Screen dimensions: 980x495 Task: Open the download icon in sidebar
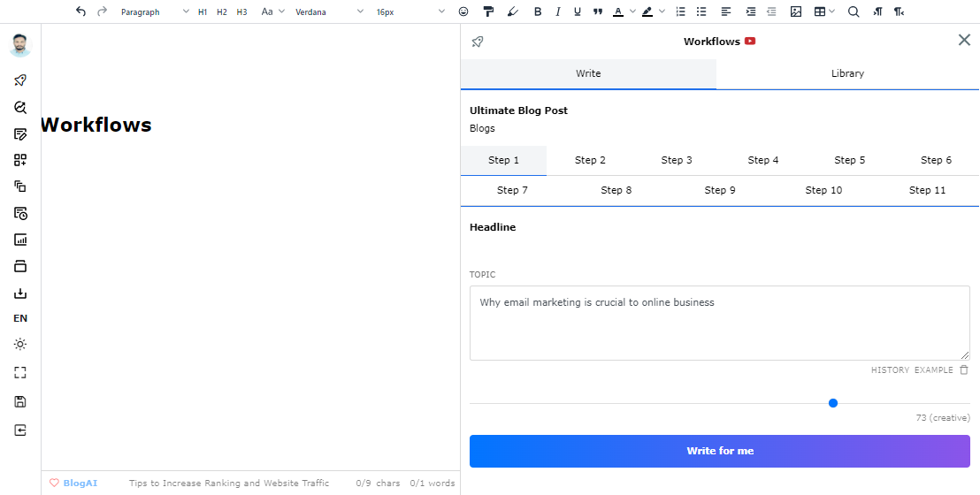pyautogui.click(x=20, y=293)
